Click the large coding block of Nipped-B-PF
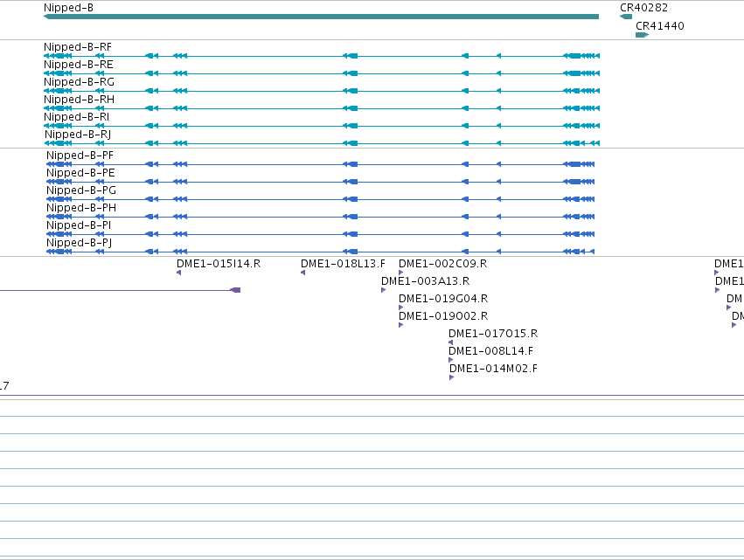The width and height of the screenshot is (744, 560). click(x=574, y=164)
